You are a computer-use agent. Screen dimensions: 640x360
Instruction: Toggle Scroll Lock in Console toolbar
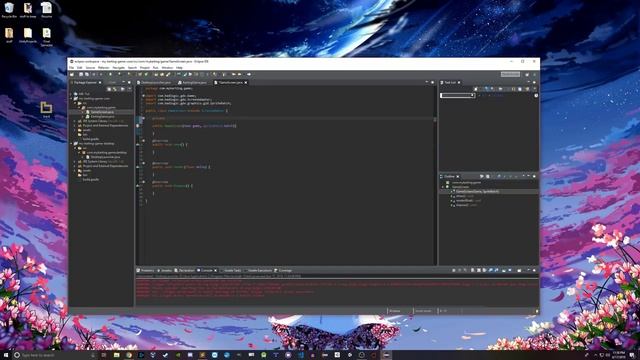tap(479, 270)
